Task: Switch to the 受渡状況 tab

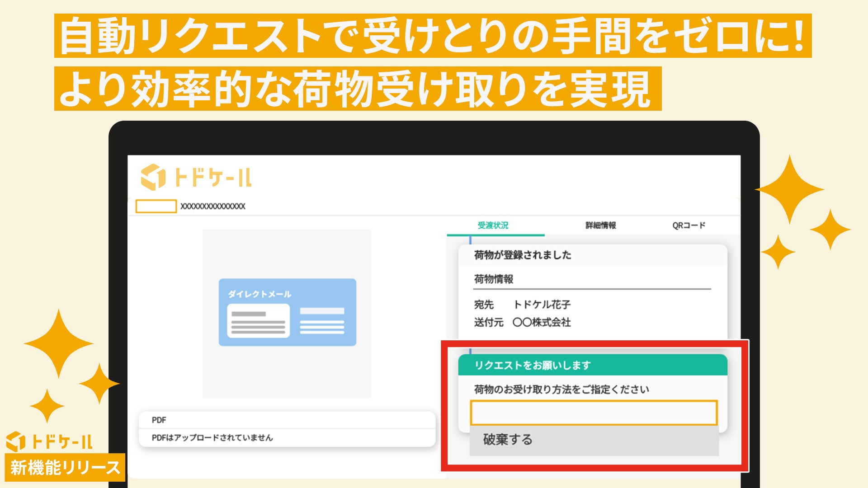Action: (493, 225)
